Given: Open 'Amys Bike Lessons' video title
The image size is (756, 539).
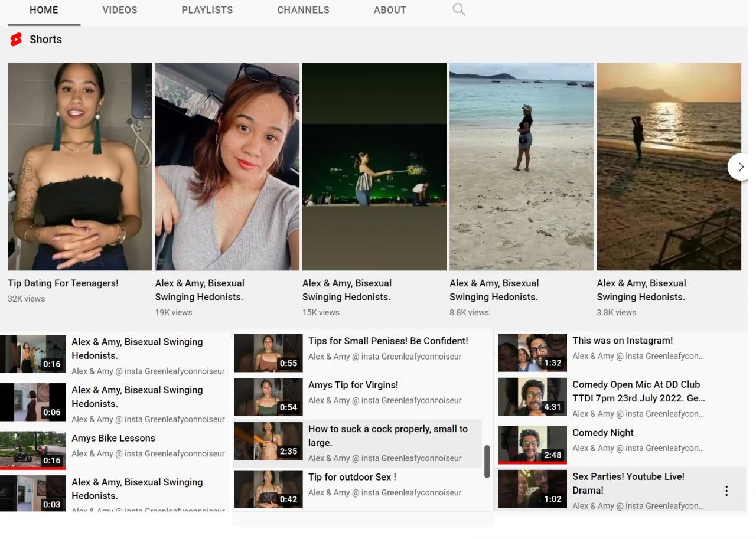Looking at the screenshot, I should (x=113, y=438).
